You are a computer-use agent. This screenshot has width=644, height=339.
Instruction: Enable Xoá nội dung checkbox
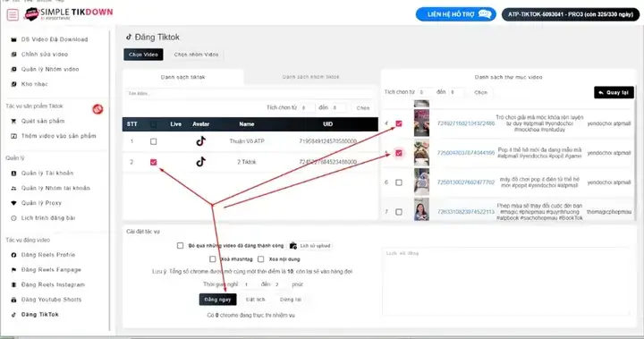tap(261, 258)
